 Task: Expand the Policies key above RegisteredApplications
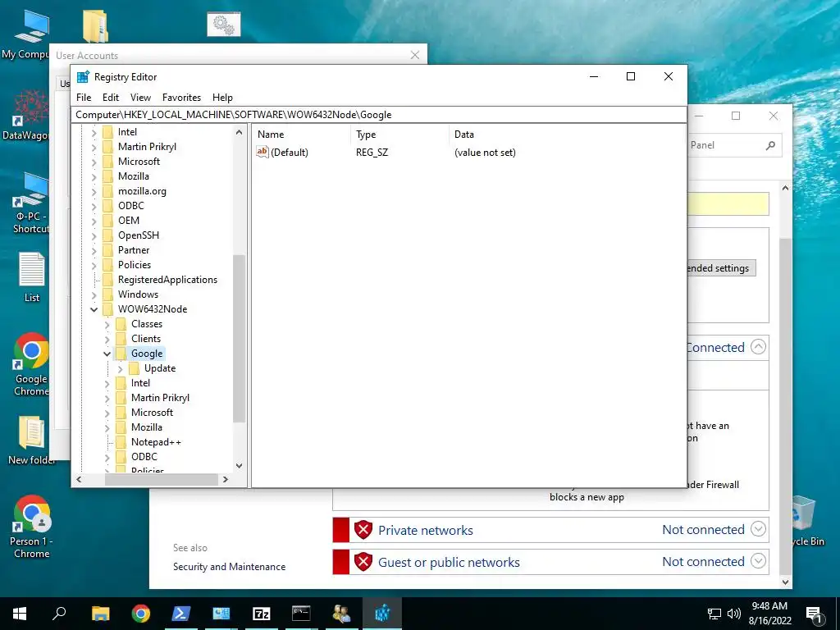[94, 265]
